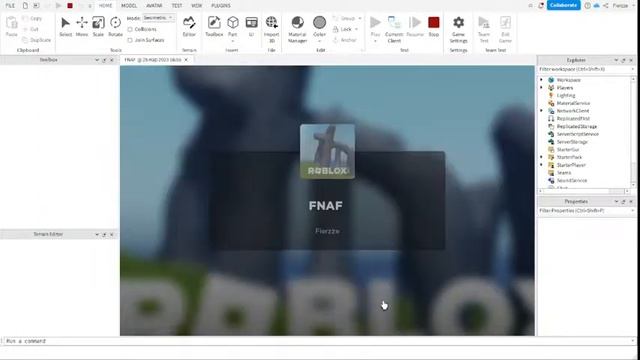Click Duplicate in Clipboard group
The width and height of the screenshot is (640, 360).
pyautogui.click(x=37, y=40)
